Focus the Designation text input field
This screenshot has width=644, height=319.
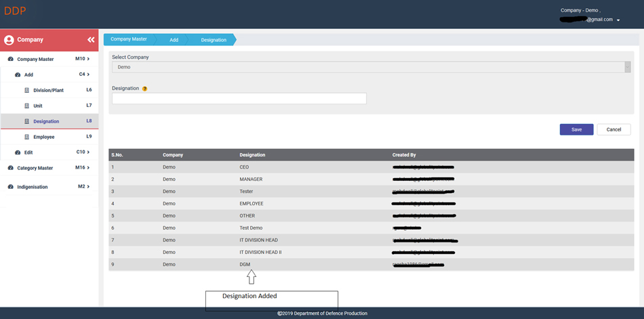tap(239, 99)
